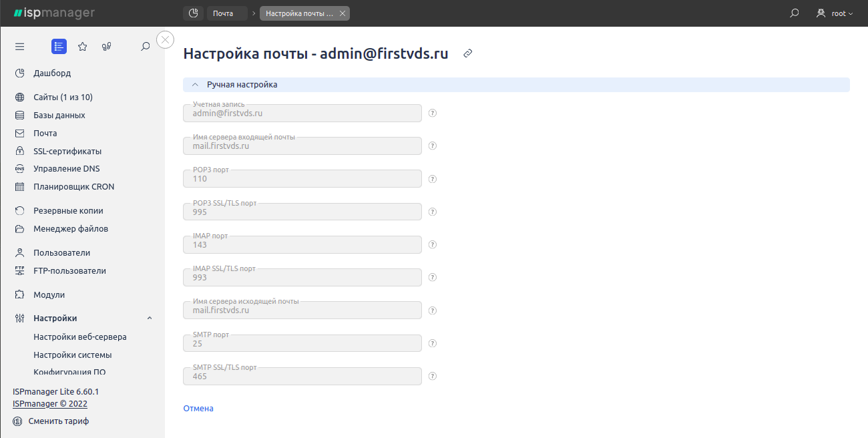The width and height of the screenshot is (868, 438).
Task: Show help for исходящей почты server field
Action: pos(433,310)
